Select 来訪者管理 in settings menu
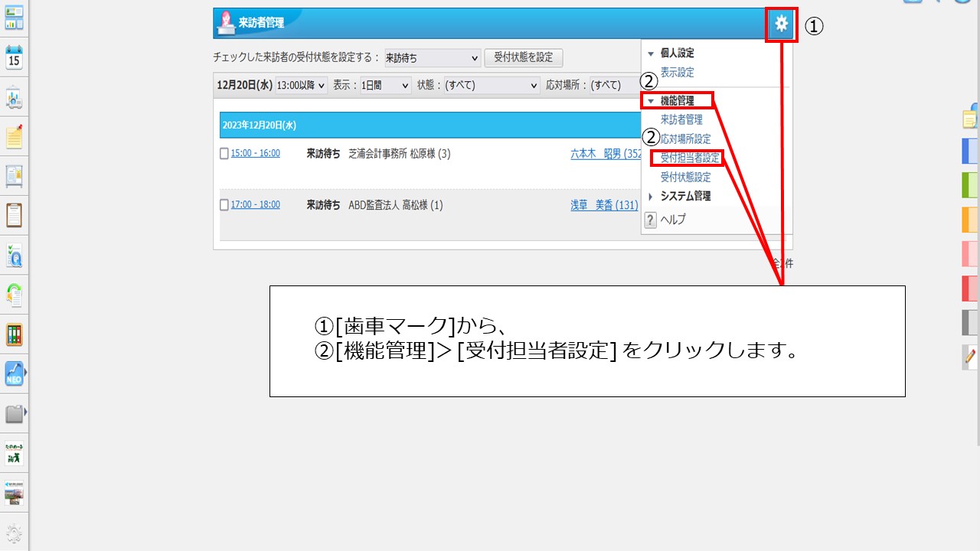This screenshot has width=980, height=551. [681, 120]
